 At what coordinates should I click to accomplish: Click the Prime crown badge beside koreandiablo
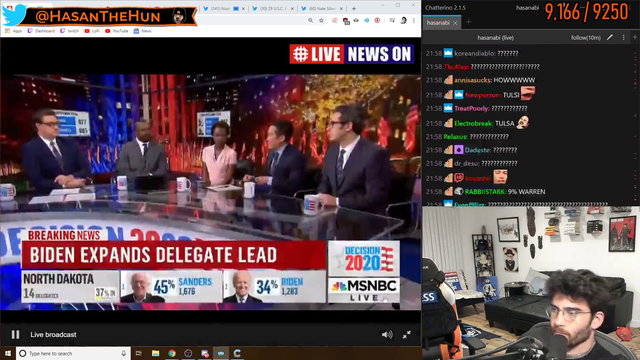coord(448,53)
